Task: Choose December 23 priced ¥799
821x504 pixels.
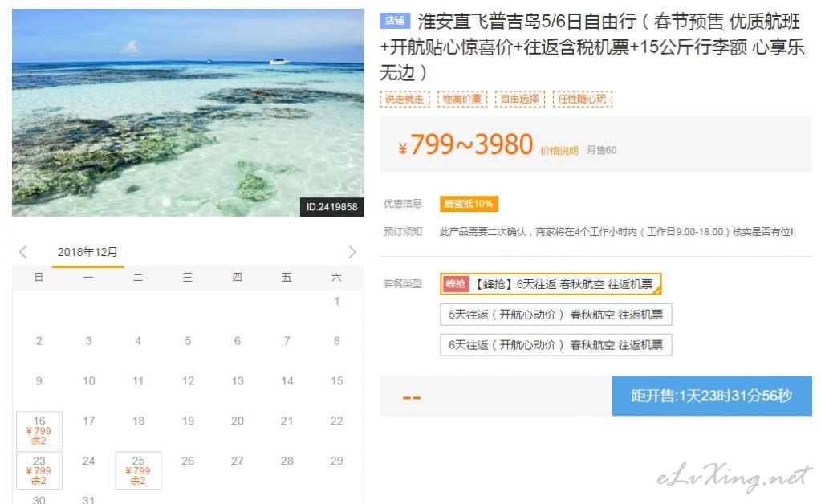Action: [39, 470]
